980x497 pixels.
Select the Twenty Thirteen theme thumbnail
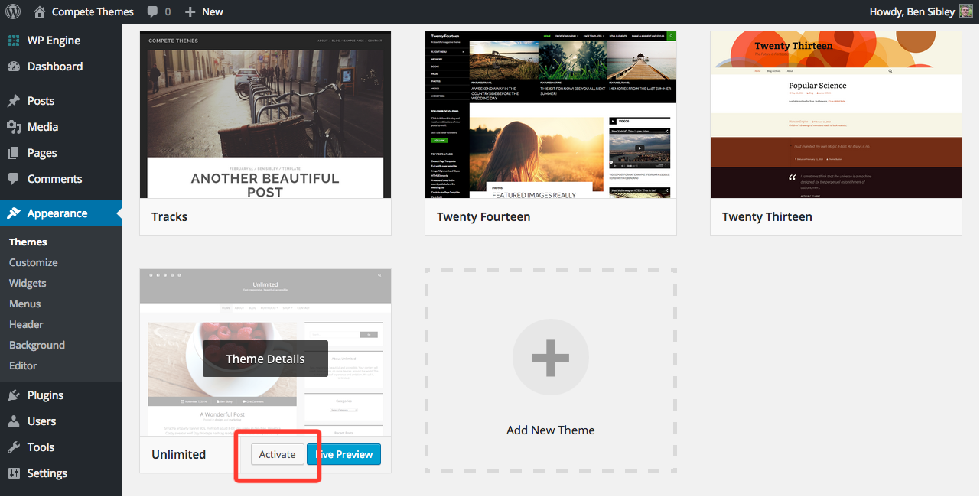pos(835,115)
